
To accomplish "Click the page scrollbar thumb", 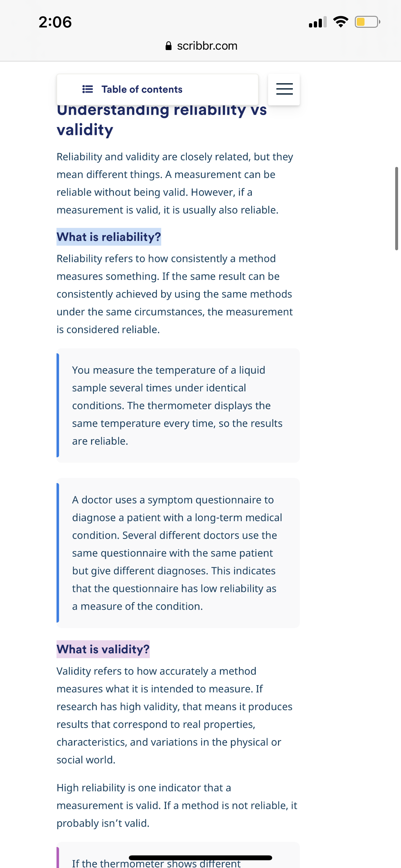I will (x=396, y=209).
